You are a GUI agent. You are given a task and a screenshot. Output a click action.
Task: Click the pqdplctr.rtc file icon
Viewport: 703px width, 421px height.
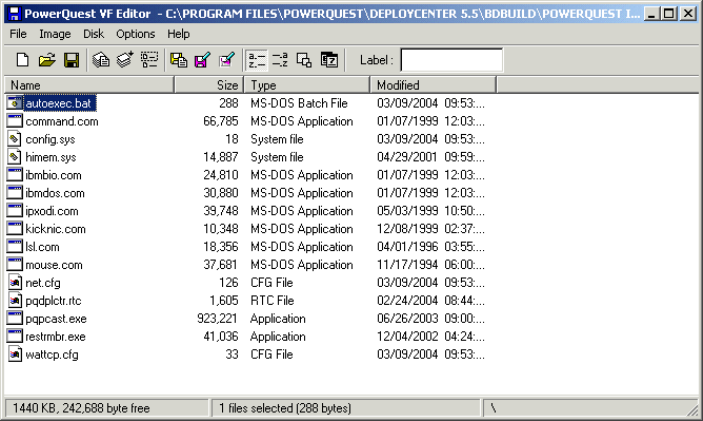14,300
